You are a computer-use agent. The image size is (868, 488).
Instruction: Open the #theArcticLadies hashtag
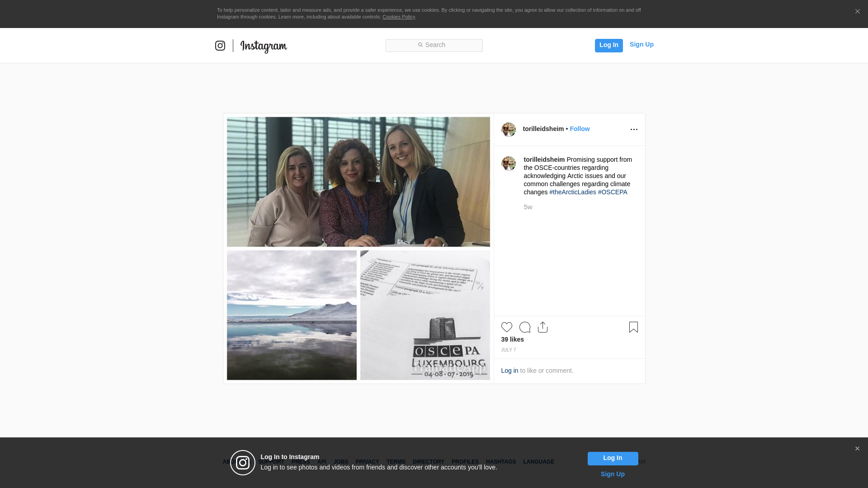click(x=572, y=192)
